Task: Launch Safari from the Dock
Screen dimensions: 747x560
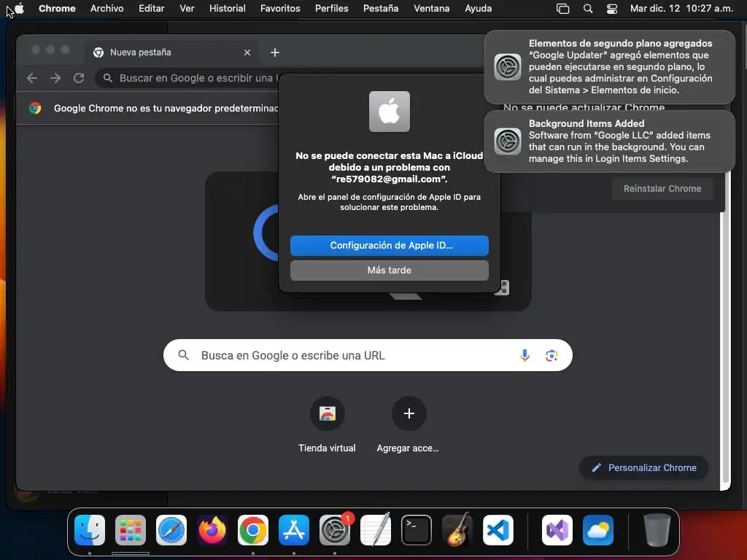Action: point(171,530)
